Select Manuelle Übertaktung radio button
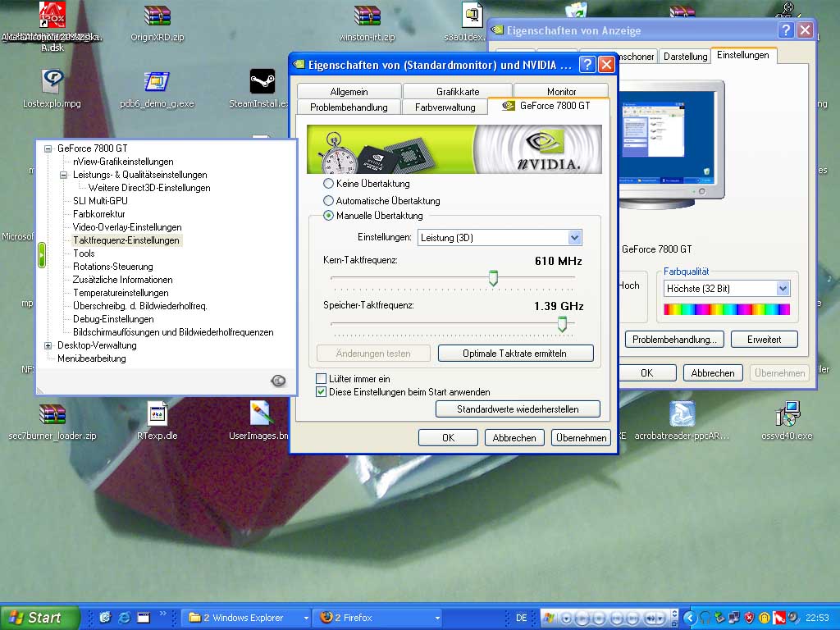Screen dimensions: 840x630 (x=328, y=216)
